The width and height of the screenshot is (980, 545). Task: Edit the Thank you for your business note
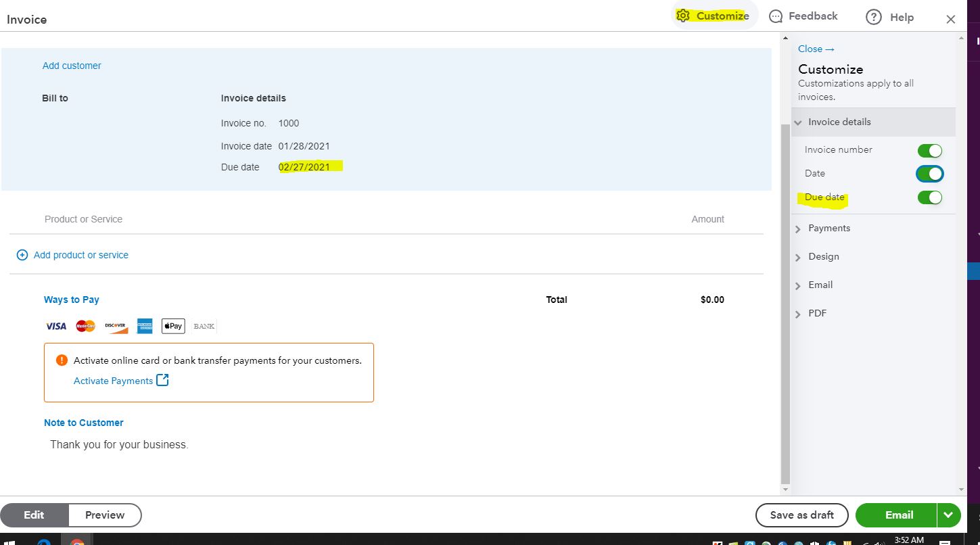point(119,445)
